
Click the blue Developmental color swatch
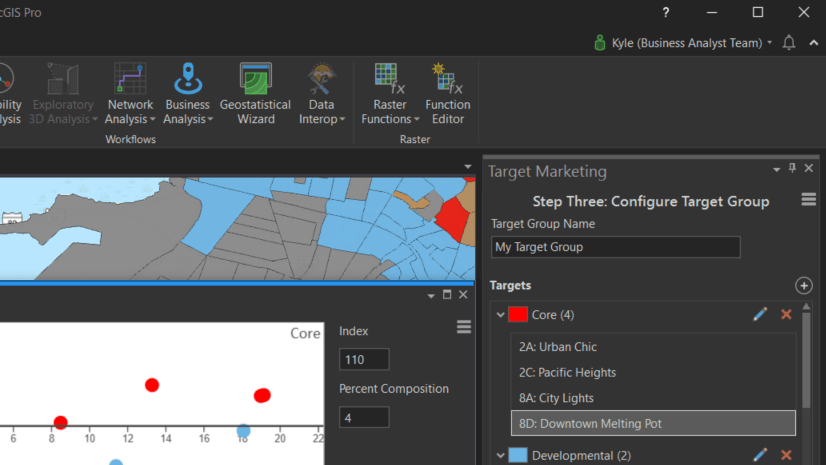tap(518, 456)
